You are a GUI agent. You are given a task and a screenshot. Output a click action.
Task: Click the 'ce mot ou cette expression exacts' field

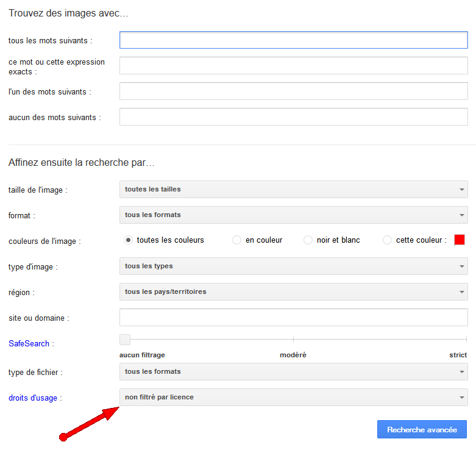coord(293,66)
